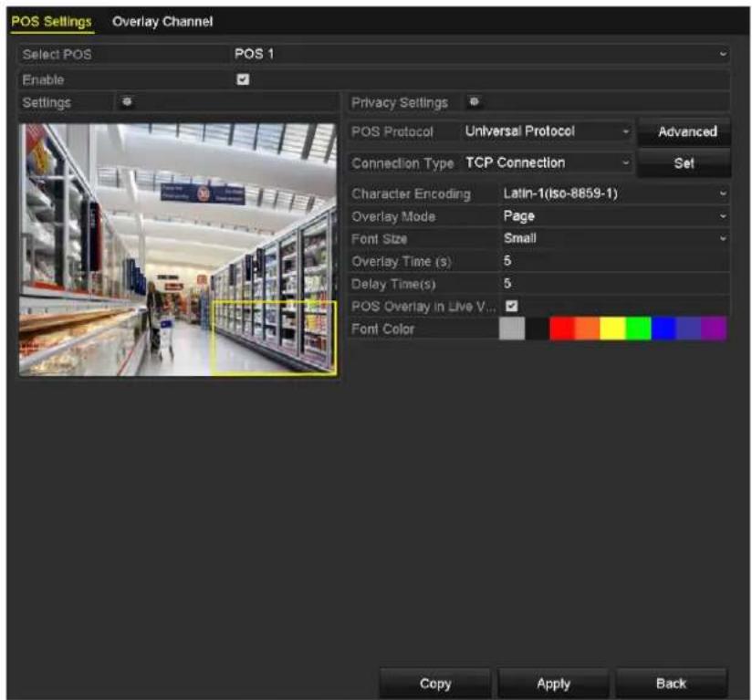
Task: Click the Apply button
Action: coord(553,684)
